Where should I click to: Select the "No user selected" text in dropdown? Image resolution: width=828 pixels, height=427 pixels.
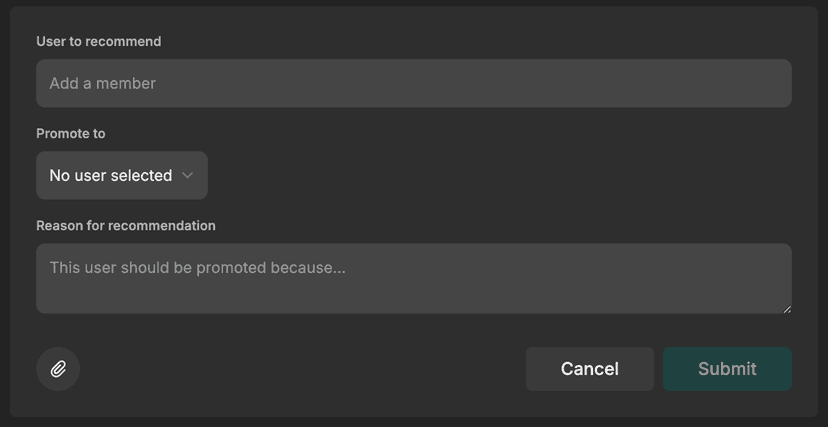coord(111,175)
